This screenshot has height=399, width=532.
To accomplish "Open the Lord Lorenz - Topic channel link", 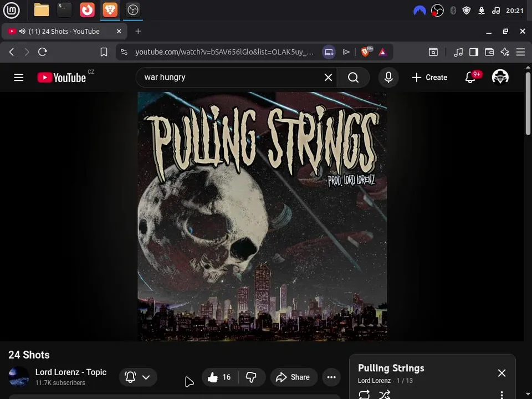I will click(71, 372).
